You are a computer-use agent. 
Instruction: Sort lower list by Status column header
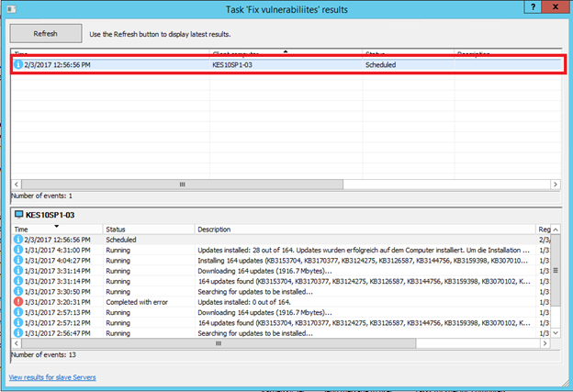coord(147,229)
